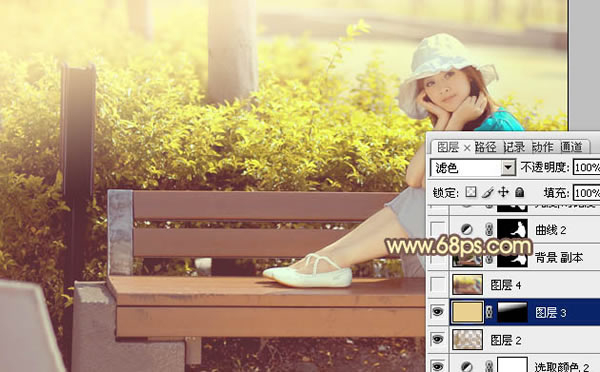
Task: Select the 图层 3 color fill thumbnail
Action: click(467, 312)
